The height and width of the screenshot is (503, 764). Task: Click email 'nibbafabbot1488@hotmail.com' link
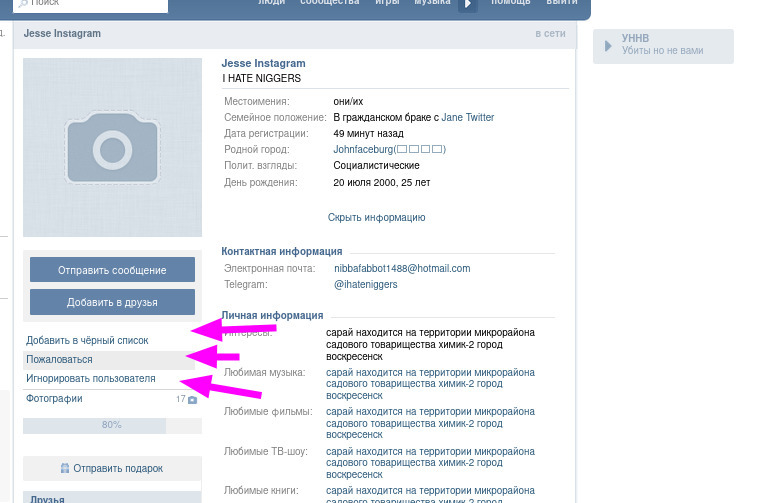tap(402, 269)
